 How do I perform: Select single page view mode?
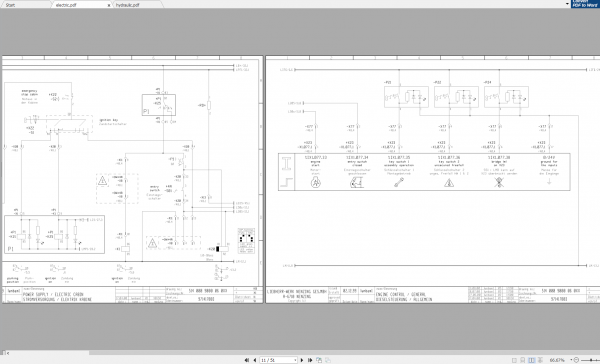click(x=514, y=360)
